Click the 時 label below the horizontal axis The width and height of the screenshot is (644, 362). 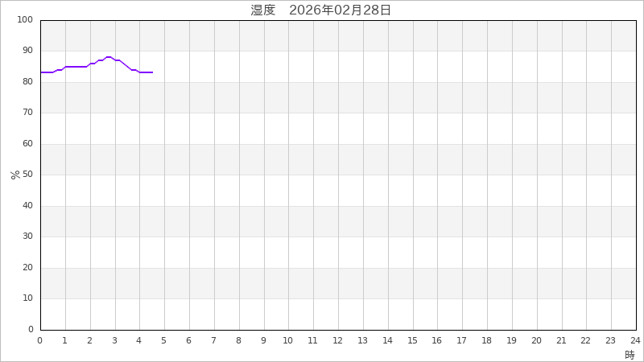(x=630, y=354)
